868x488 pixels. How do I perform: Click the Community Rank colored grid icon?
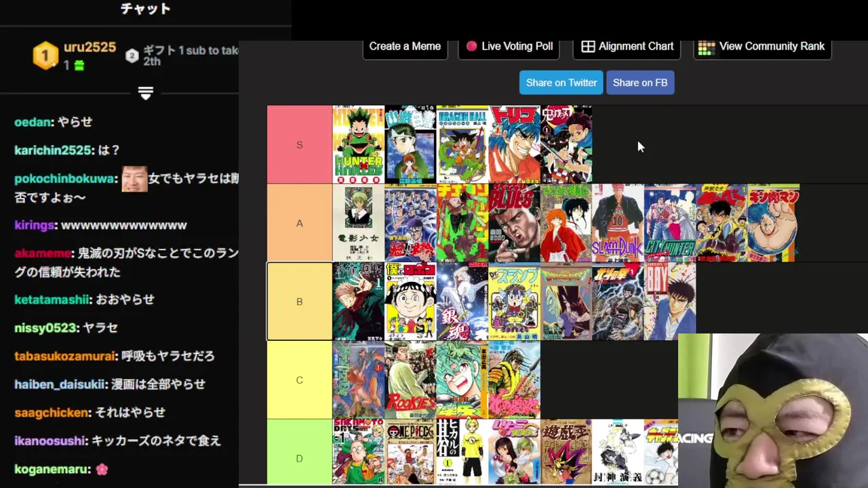point(707,47)
